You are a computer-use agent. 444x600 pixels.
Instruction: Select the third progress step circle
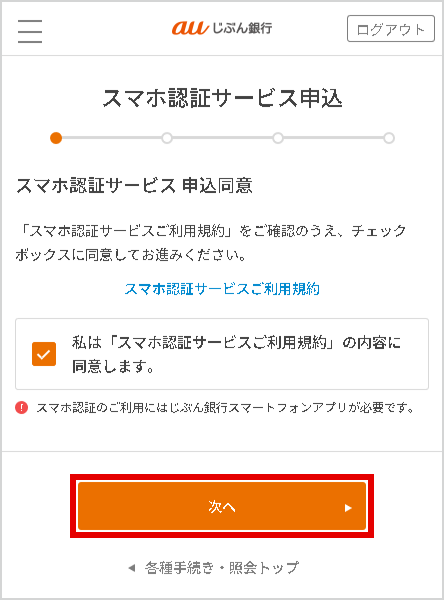278,138
